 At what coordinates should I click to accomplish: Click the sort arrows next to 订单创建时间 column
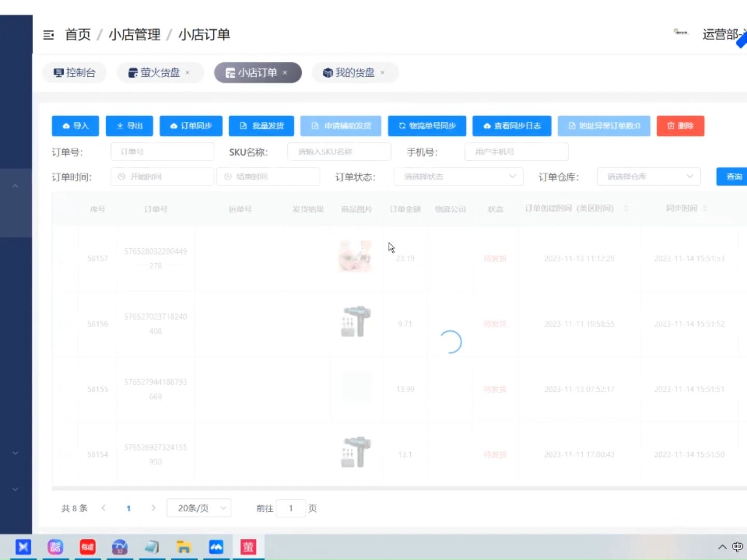[626, 208]
